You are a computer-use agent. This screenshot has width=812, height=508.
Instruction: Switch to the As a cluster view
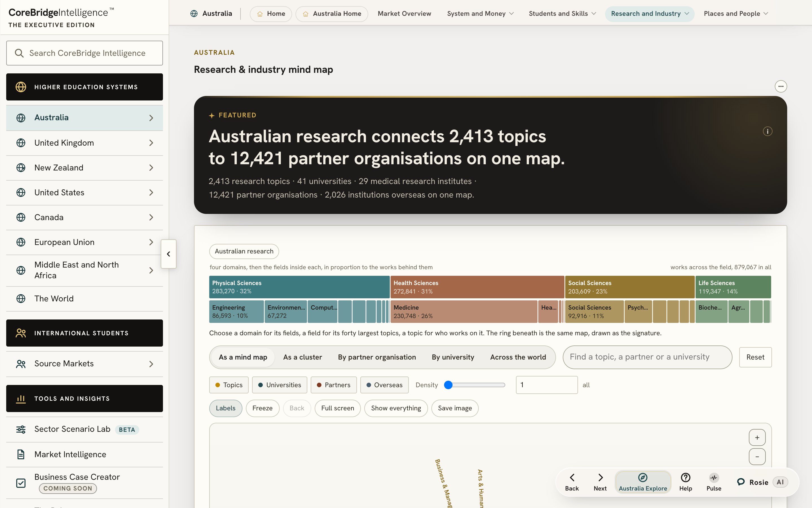tap(302, 357)
